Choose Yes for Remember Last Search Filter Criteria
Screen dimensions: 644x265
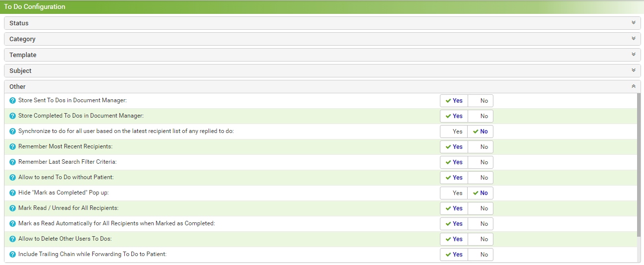click(454, 162)
